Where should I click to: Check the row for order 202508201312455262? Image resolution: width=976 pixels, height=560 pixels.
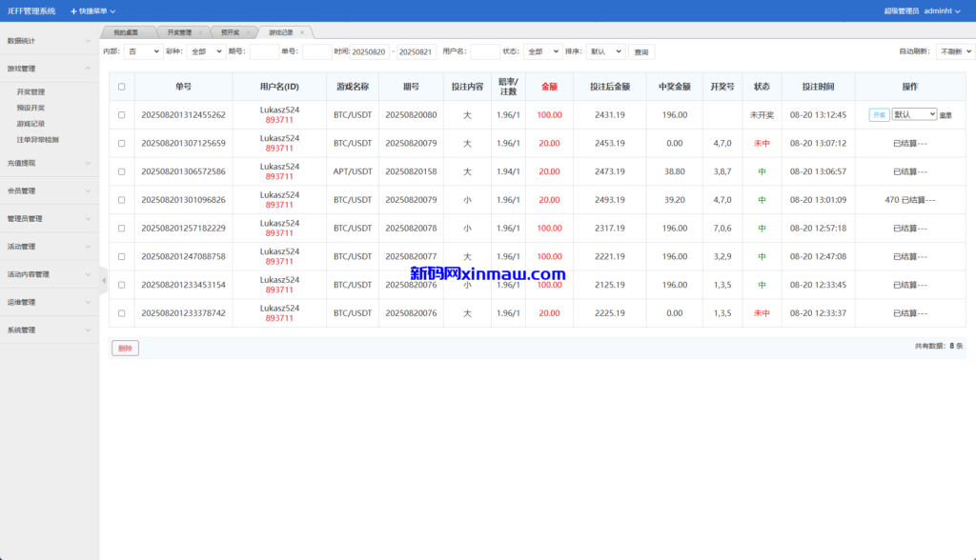(x=121, y=114)
